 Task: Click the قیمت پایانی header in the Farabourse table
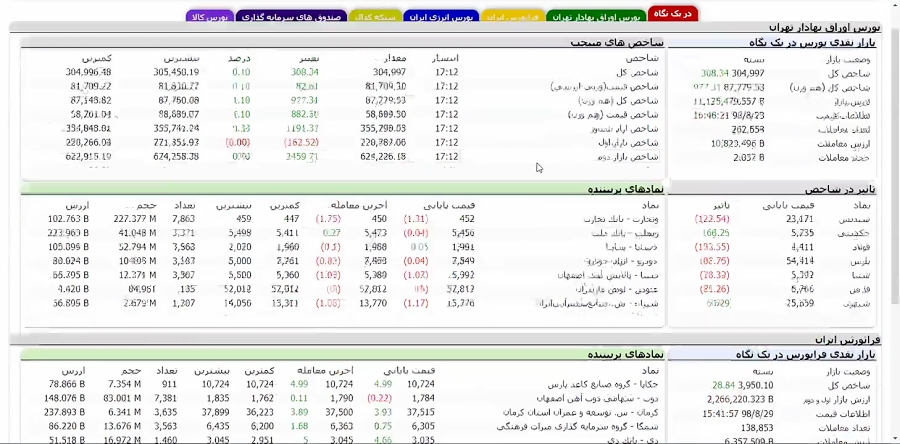410,371
